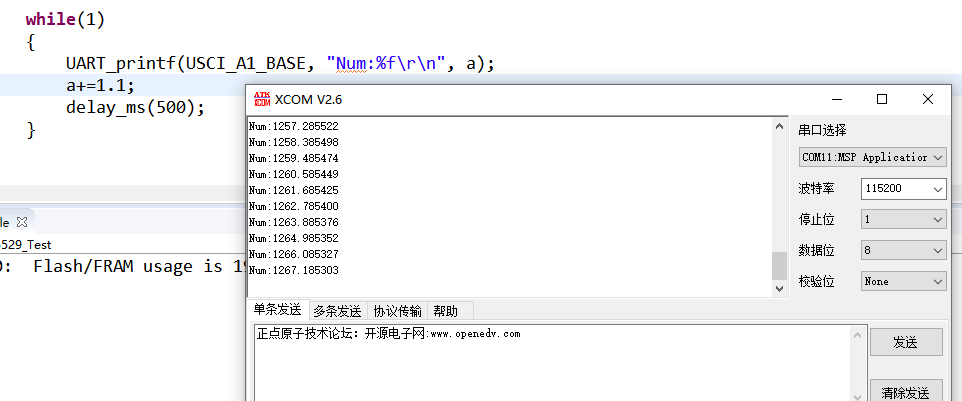Screen dimensions: 962x401
Task: Click receive area scrollbar up arrow
Action: [x=779, y=126]
